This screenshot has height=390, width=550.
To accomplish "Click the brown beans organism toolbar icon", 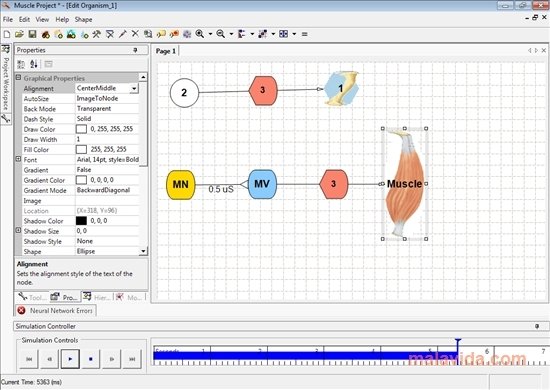I will pyautogui.click(x=45, y=34).
